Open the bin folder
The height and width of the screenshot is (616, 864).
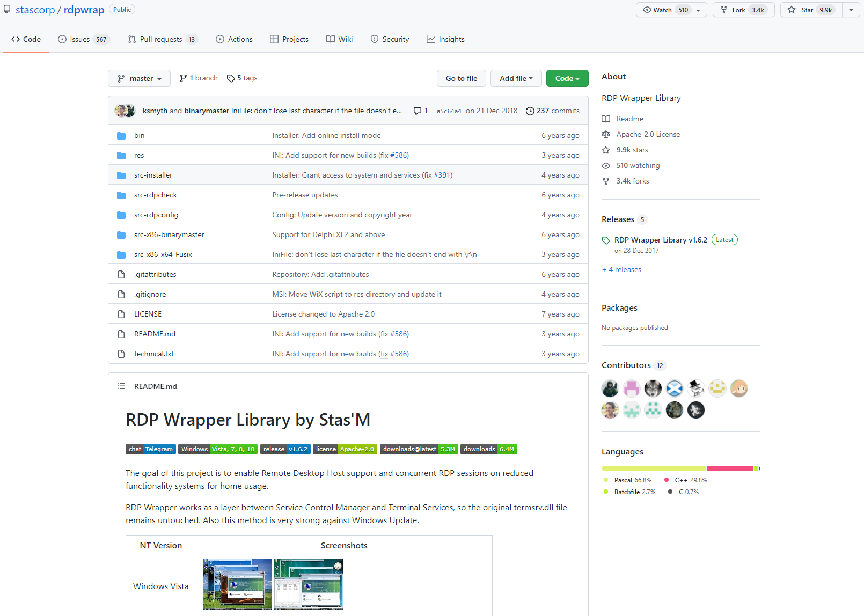coord(139,135)
